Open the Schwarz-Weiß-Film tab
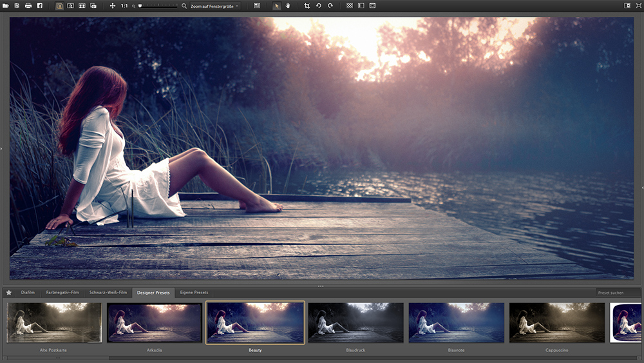The height and width of the screenshot is (363, 644). pyautogui.click(x=108, y=293)
